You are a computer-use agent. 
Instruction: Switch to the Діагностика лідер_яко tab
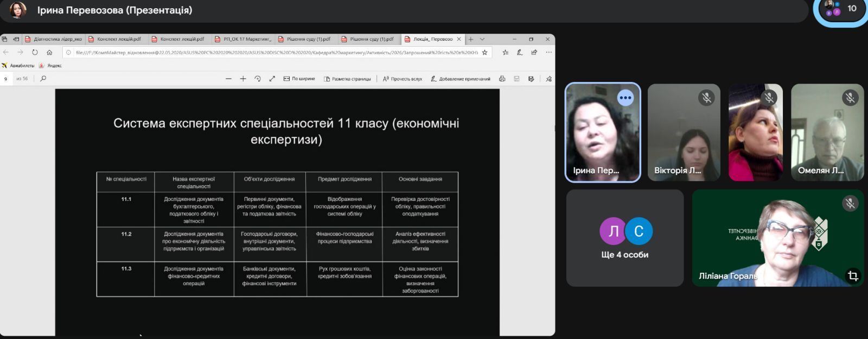54,39
